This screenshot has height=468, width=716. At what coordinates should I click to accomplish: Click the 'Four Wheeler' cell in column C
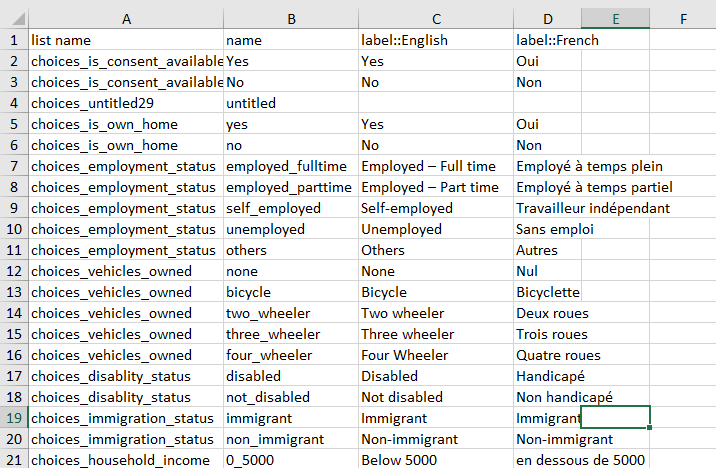(x=435, y=355)
